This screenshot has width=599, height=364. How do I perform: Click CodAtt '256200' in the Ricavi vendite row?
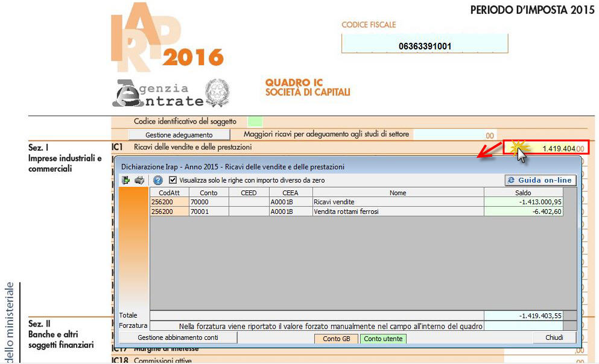[170, 202]
